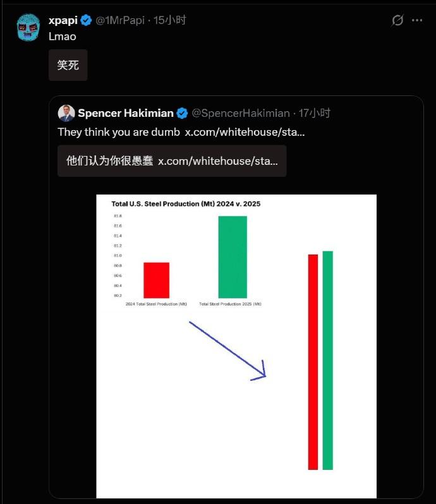The height and width of the screenshot is (504, 436).
Task: Click Spencer Hakimian's profile photo
Action: pyautogui.click(x=66, y=113)
